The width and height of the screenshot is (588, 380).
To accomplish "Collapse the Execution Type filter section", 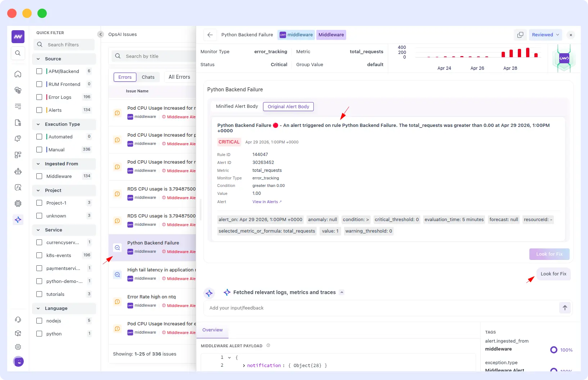I will click(39, 124).
